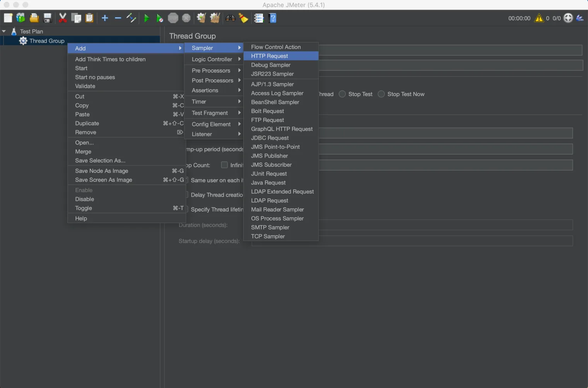Select the Stop Test radio button
Viewport: 588px width, 388px height.
click(x=342, y=94)
